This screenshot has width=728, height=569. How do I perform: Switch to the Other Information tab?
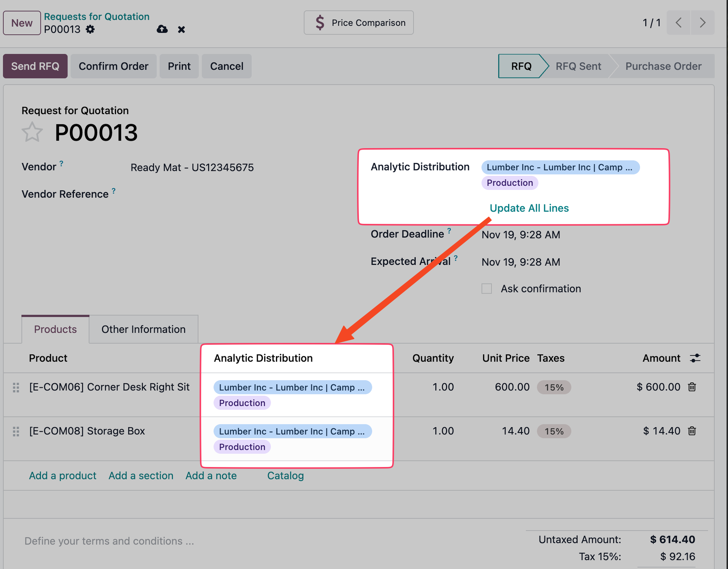click(143, 329)
